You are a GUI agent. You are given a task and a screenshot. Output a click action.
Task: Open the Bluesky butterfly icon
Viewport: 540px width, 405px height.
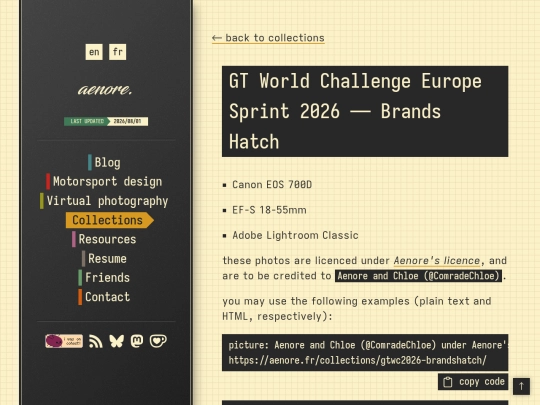116,341
